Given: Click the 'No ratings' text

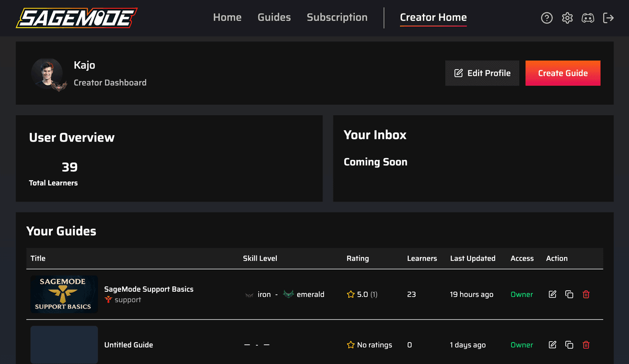Looking at the screenshot, I should pos(374,345).
